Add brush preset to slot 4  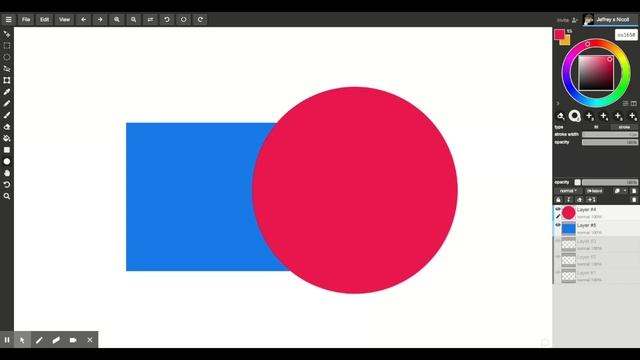coord(604,116)
